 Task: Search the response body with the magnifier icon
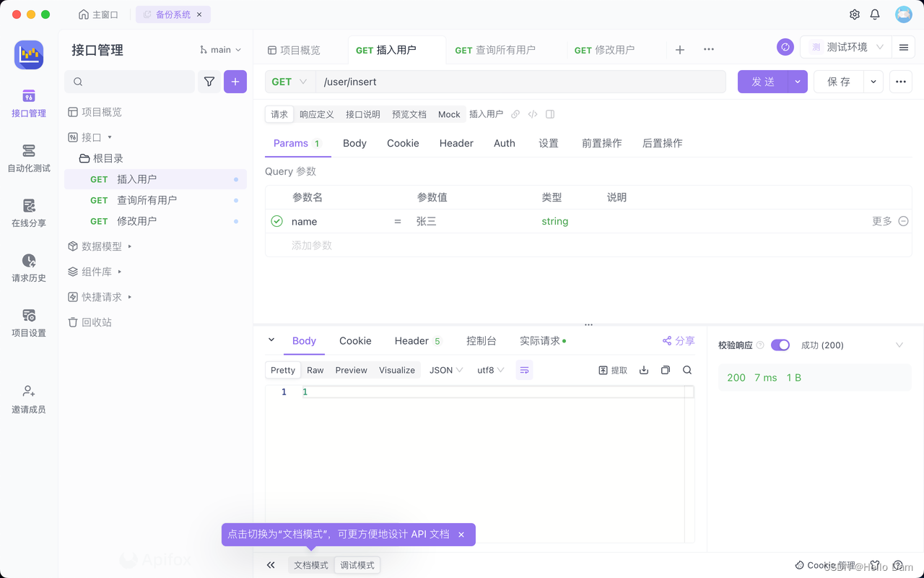(x=687, y=369)
